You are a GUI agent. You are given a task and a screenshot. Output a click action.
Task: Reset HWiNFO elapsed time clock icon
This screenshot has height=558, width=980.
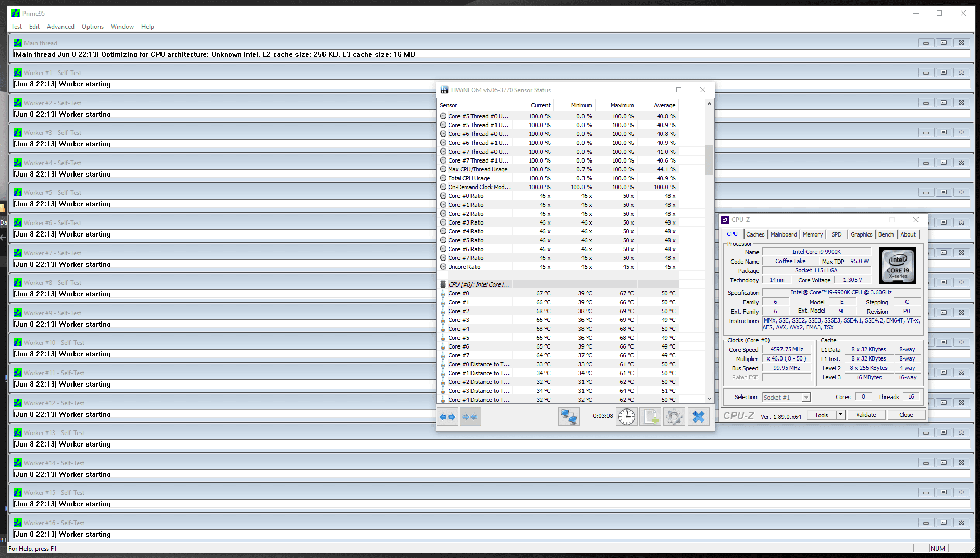pos(627,417)
